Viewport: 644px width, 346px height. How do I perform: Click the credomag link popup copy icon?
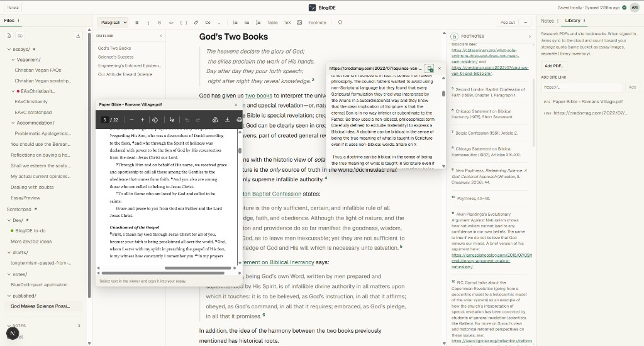(429, 69)
